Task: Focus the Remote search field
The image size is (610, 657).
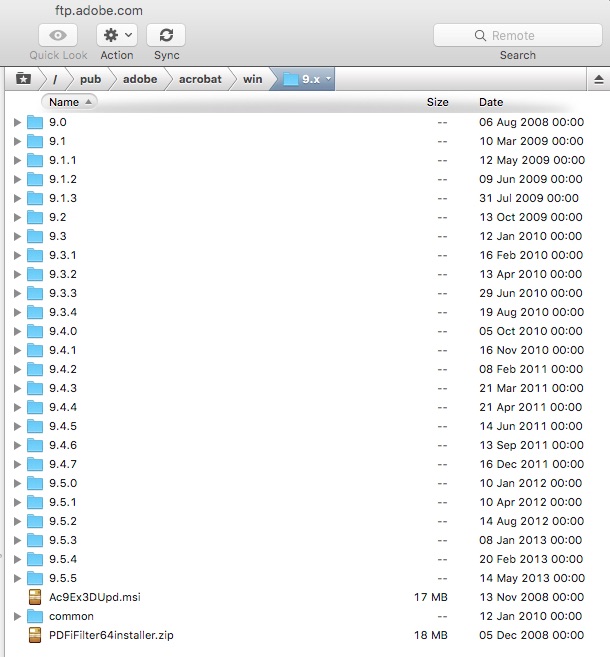Action: click(518, 35)
